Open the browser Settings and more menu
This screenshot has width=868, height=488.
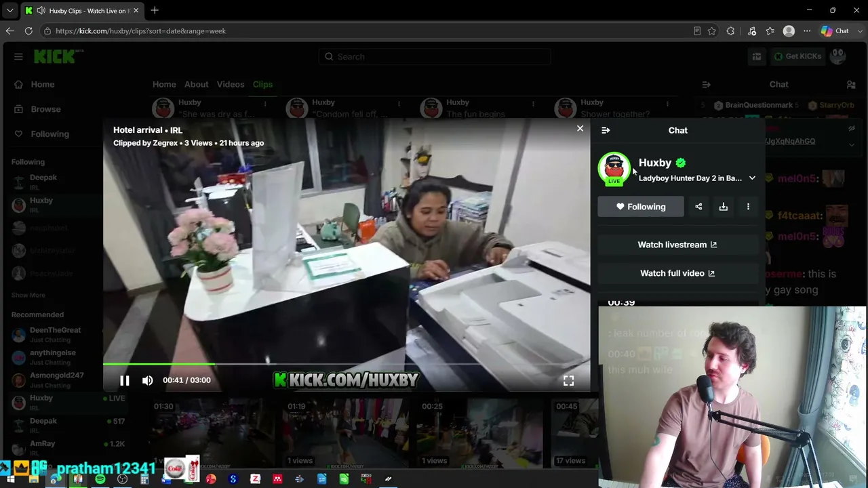pyautogui.click(x=807, y=31)
